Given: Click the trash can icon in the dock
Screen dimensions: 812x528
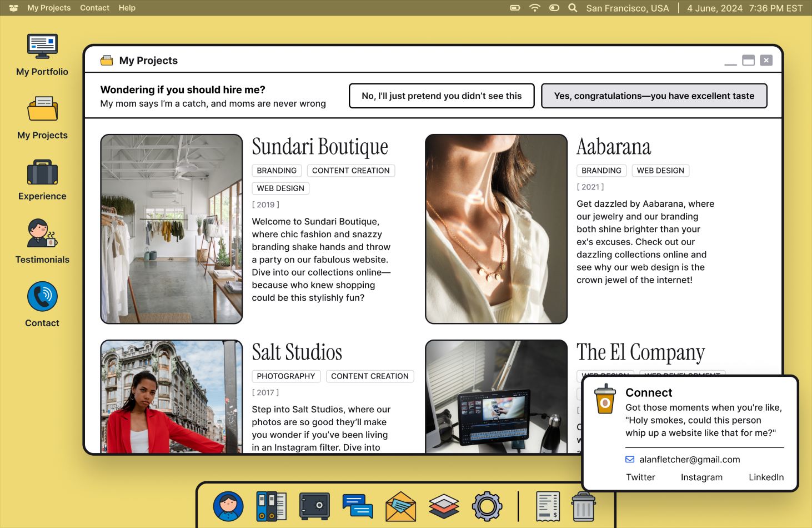Looking at the screenshot, I should pyautogui.click(x=583, y=506).
